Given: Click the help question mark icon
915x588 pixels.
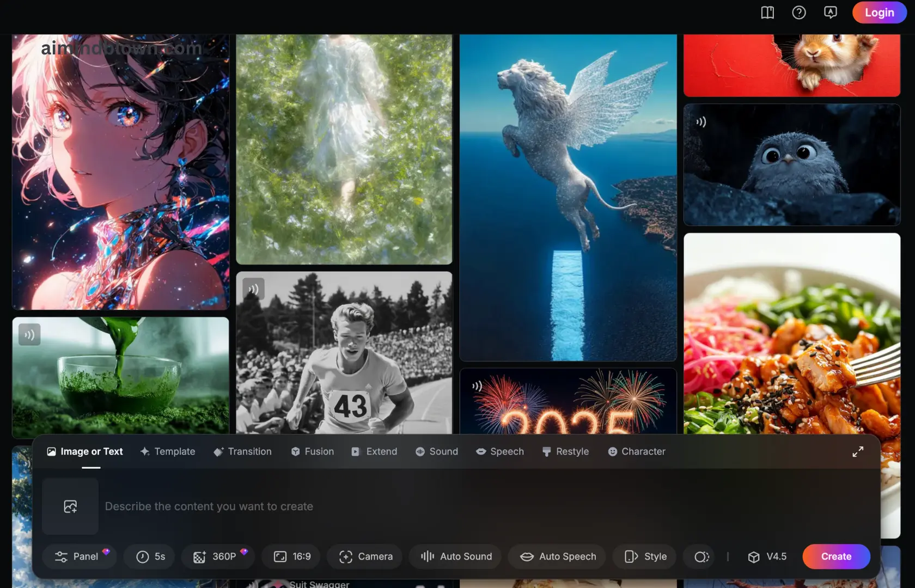Looking at the screenshot, I should point(799,13).
